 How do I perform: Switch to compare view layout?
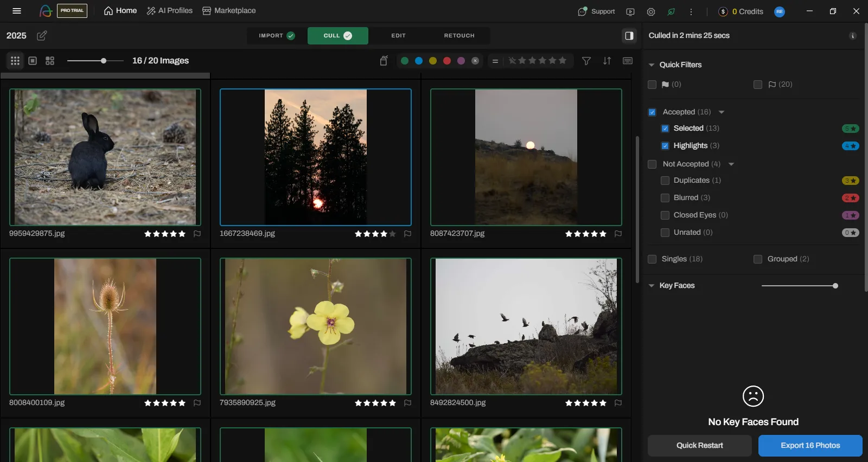pyautogui.click(x=50, y=61)
